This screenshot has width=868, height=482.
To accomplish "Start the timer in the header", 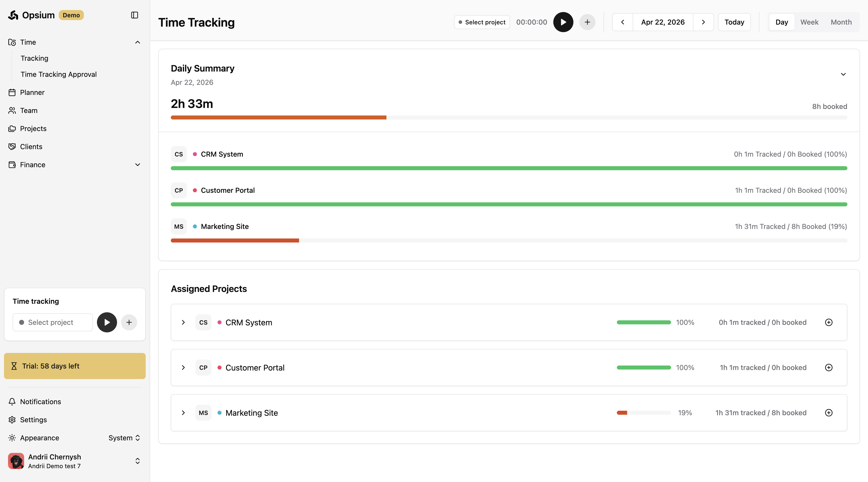I will (x=563, y=22).
